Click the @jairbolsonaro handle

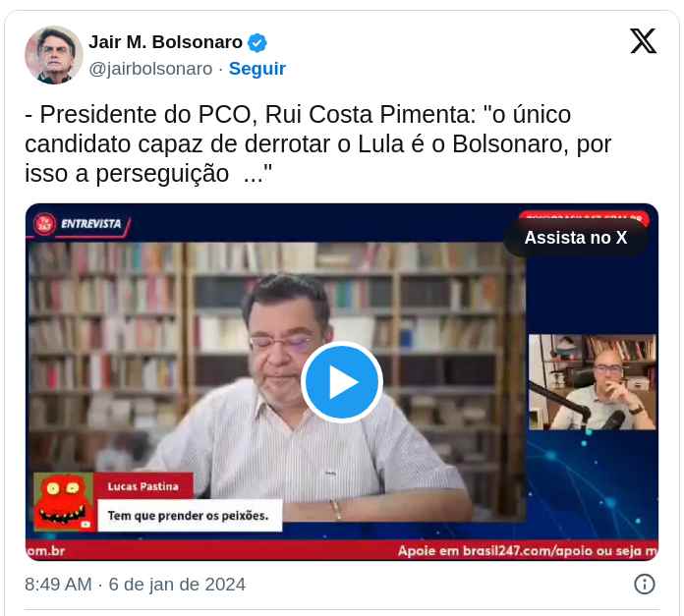pos(150,69)
